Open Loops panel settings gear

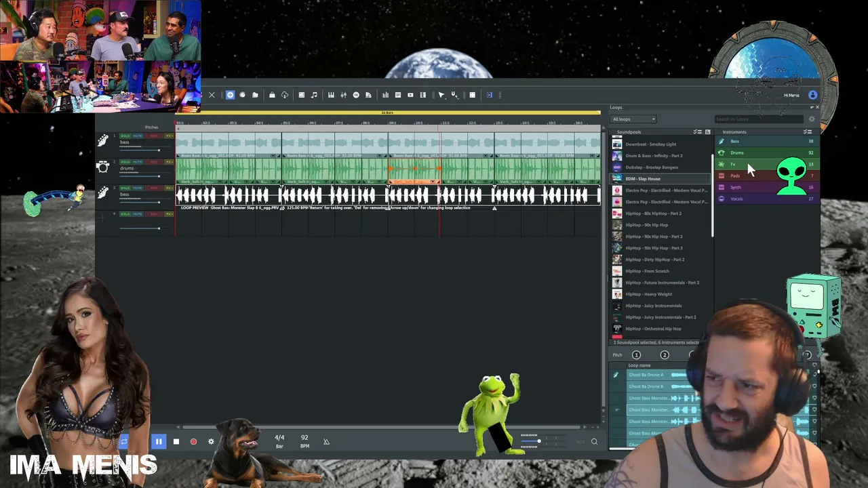pyautogui.click(x=812, y=119)
